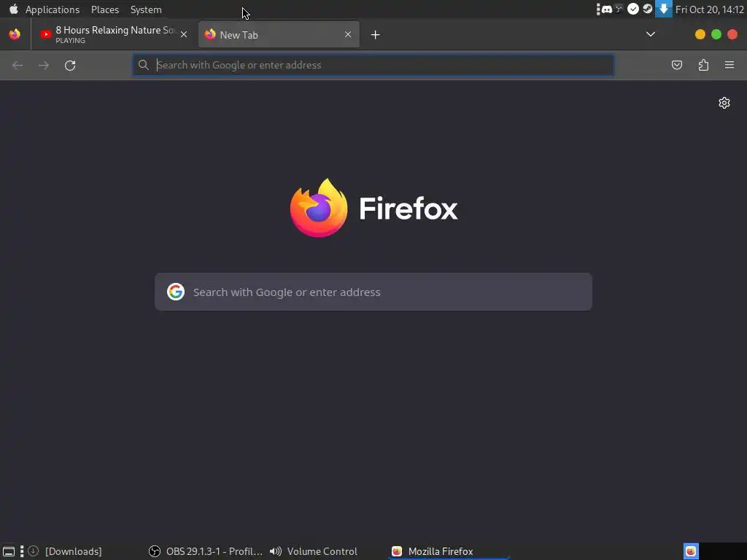The image size is (747, 560).
Task: Reload the current page
Action: point(70,65)
